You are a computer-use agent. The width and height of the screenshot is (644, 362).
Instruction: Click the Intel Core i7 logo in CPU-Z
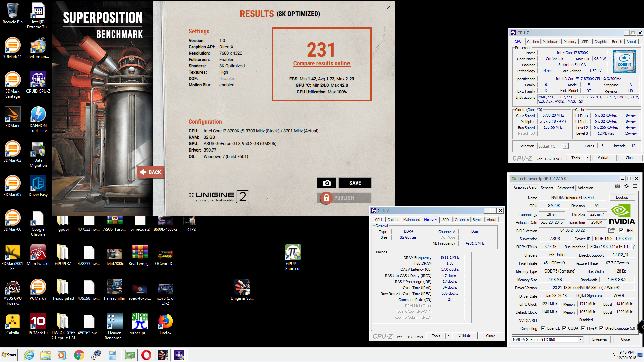click(624, 61)
